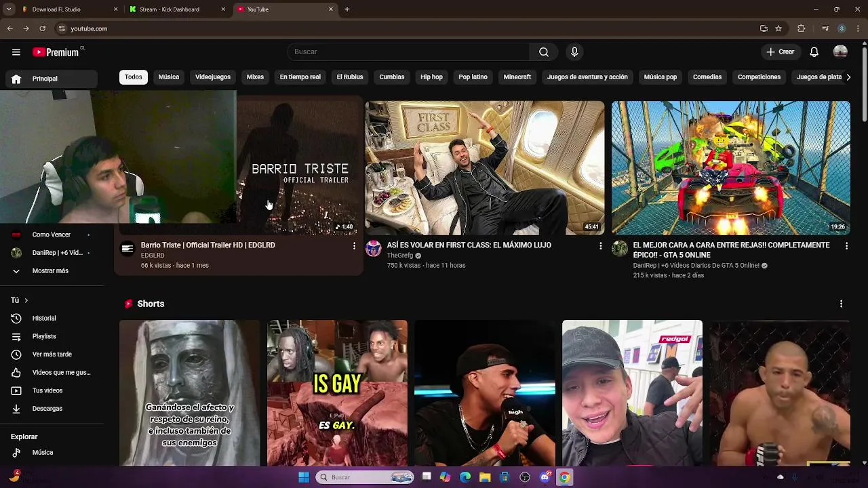Open the First Class video thumbnail
Image resolution: width=868 pixels, height=488 pixels.
(485, 168)
